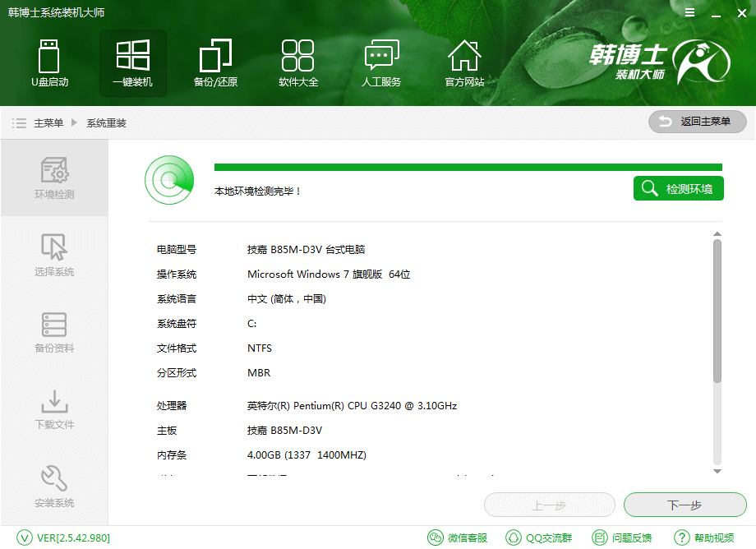Click 中文 (简体，中国) language value
The height and width of the screenshot is (549, 756).
[x=287, y=299]
